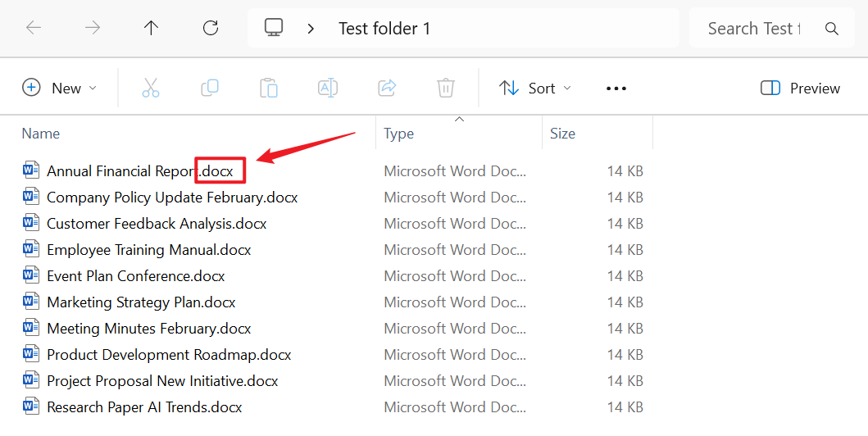This screenshot has width=868, height=436.
Task: Click the Back navigation arrow
Action: point(34,28)
